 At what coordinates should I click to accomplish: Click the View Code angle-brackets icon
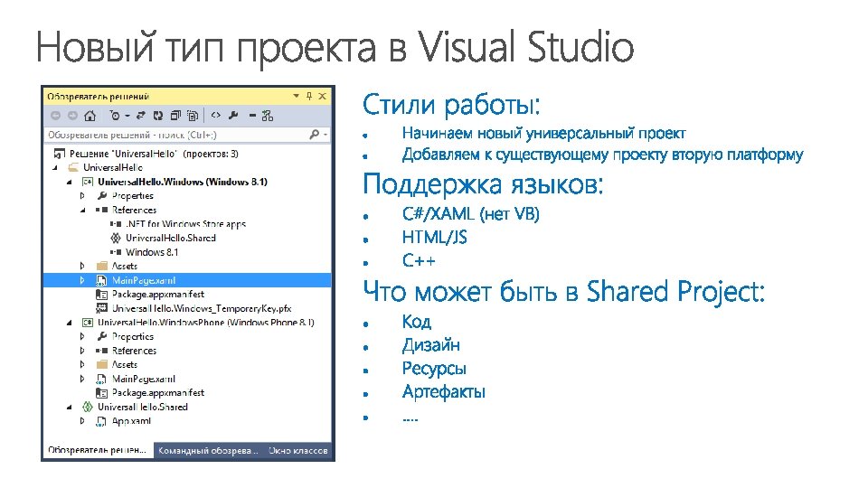216,115
